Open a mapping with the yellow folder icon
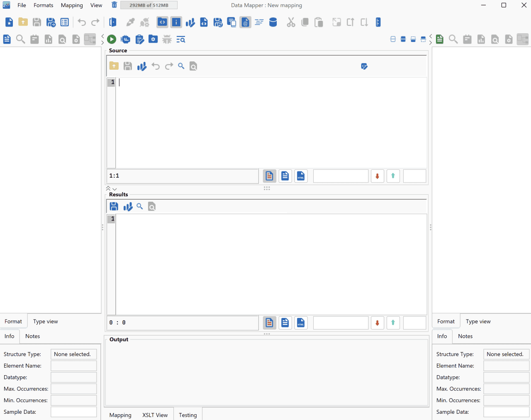The width and height of the screenshot is (531, 420). click(23, 22)
